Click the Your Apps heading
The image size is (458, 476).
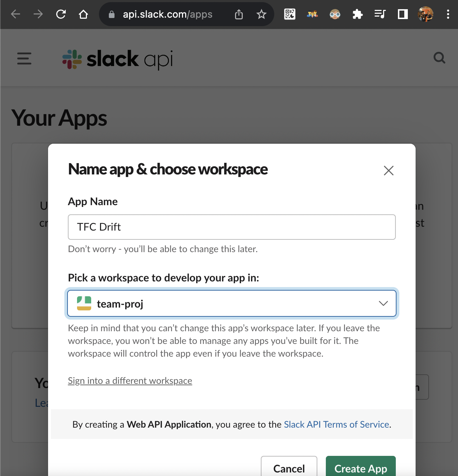point(59,118)
